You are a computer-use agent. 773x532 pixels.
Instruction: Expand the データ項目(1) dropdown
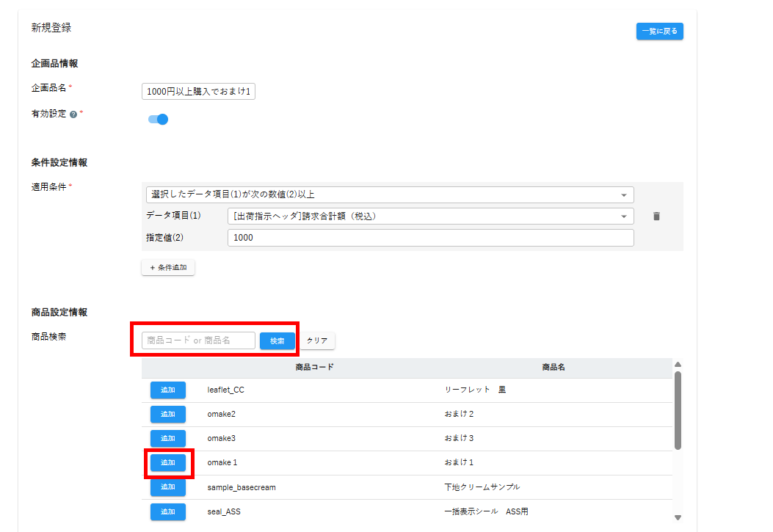pyautogui.click(x=430, y=216)
